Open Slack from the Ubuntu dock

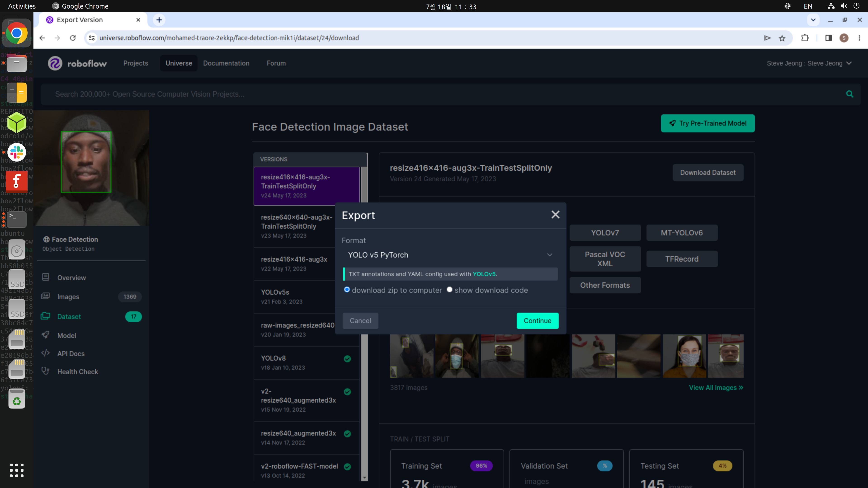point(17,152)
